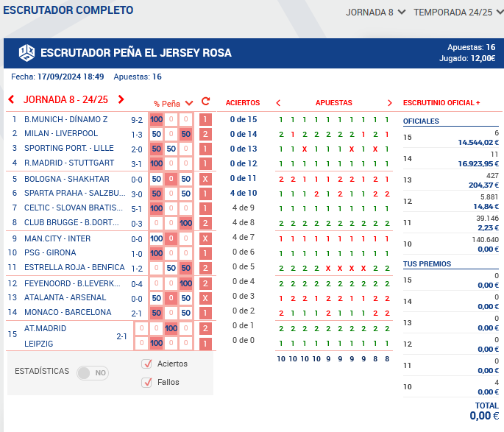Click the Fecha 17/09/2024 18:49 text

(x=57, y=77)
